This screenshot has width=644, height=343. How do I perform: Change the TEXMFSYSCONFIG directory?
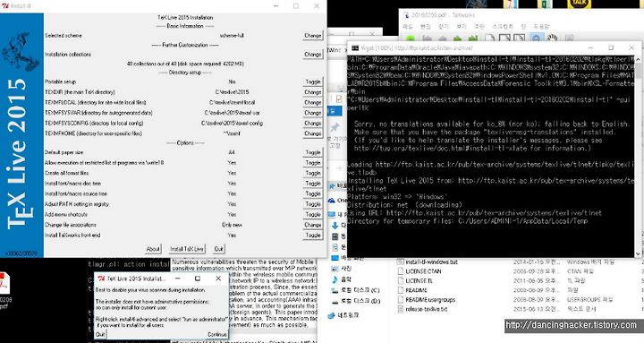[x=313, y=123]
